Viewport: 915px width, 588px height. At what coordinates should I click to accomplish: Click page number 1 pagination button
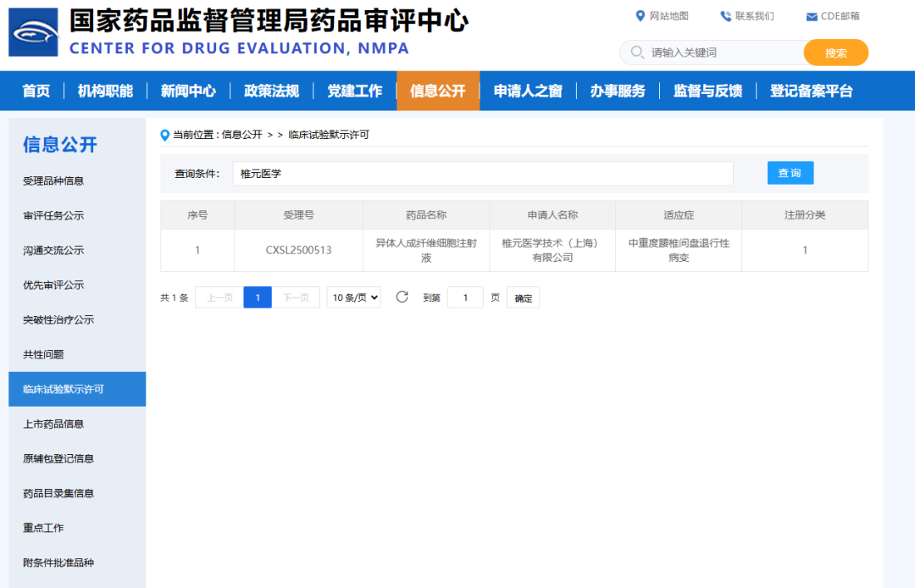point(258,297)
